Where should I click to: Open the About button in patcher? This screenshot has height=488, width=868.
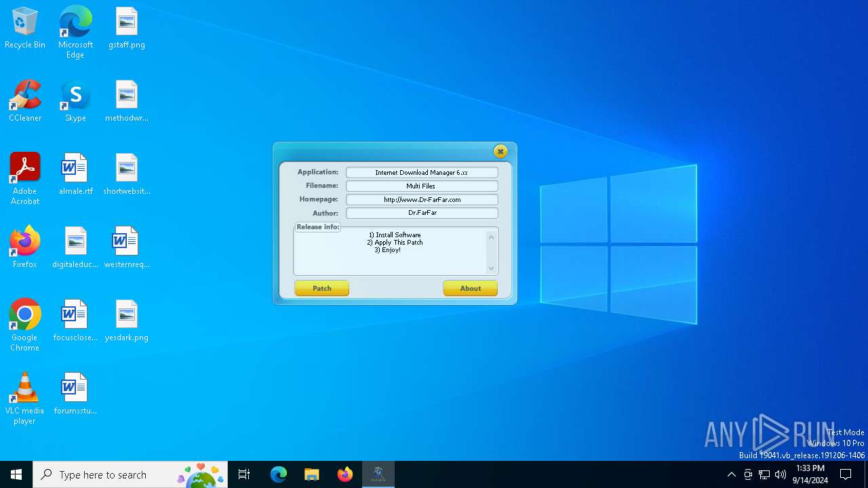[x=471, y=288]
